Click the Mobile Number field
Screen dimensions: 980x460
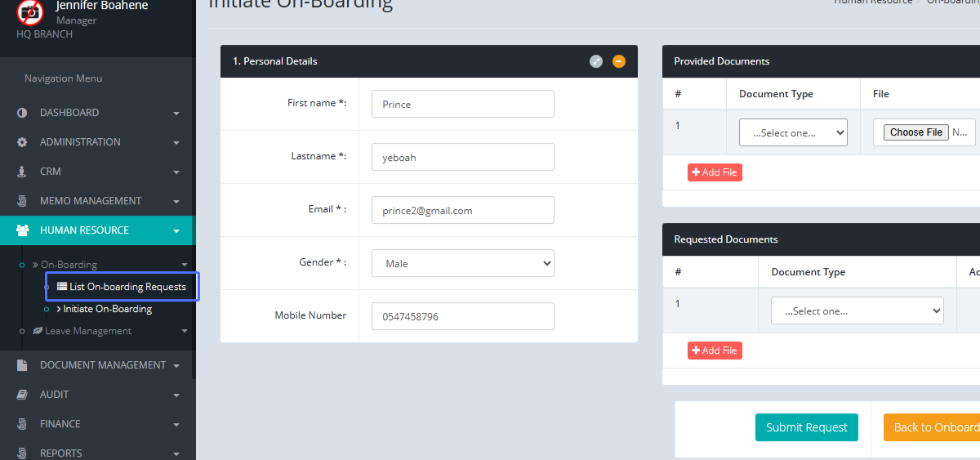click(x=462, y=316)
